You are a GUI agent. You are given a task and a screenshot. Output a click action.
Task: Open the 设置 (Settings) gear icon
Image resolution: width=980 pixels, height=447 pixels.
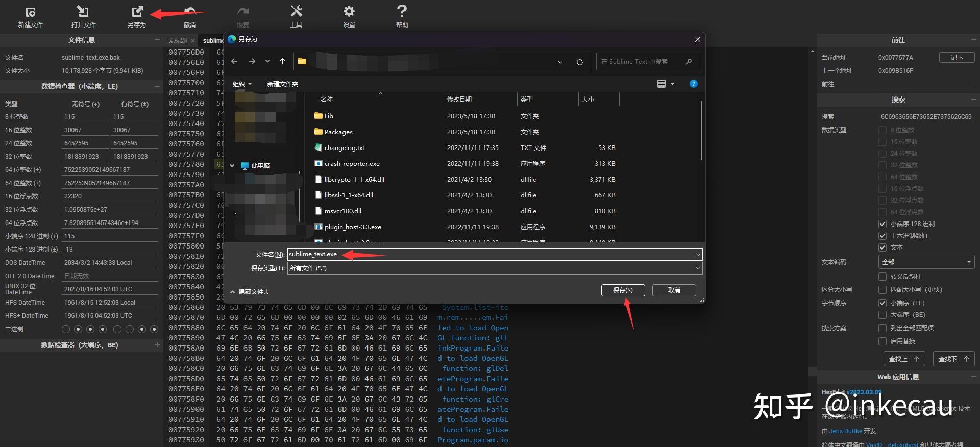point(349,16)
